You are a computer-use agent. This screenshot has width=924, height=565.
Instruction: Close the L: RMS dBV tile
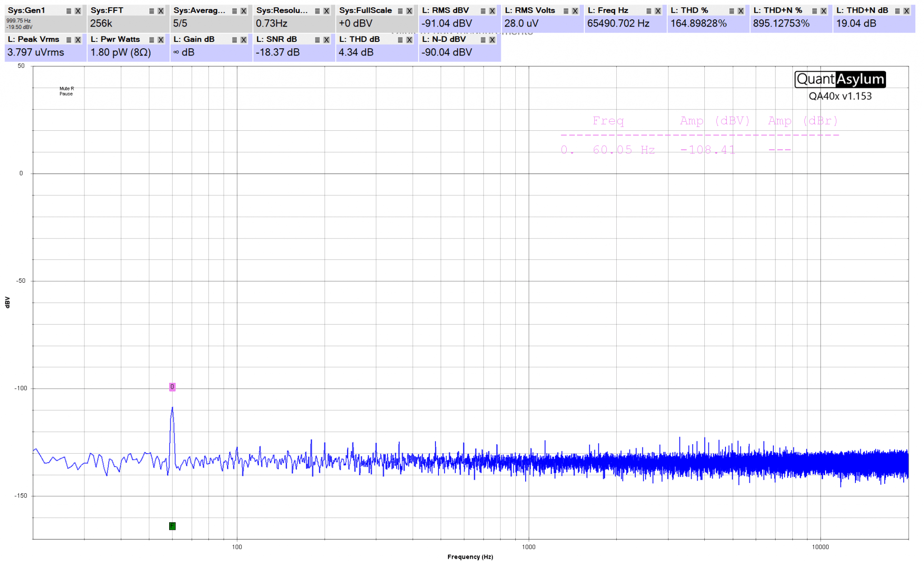tap(492, 11)
